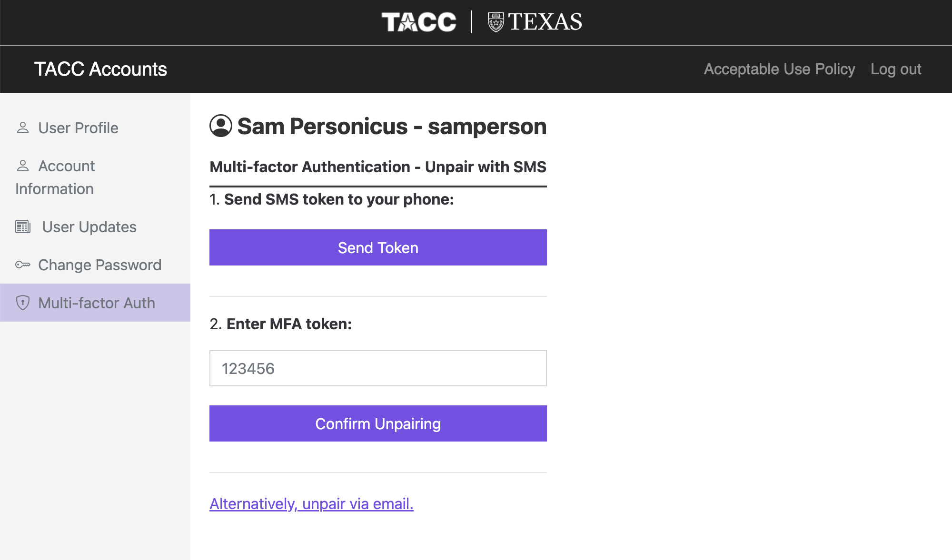Click the Texas shield logo in header
The image size is (952, 560).
pyautogui.click(x=496, y=22)
